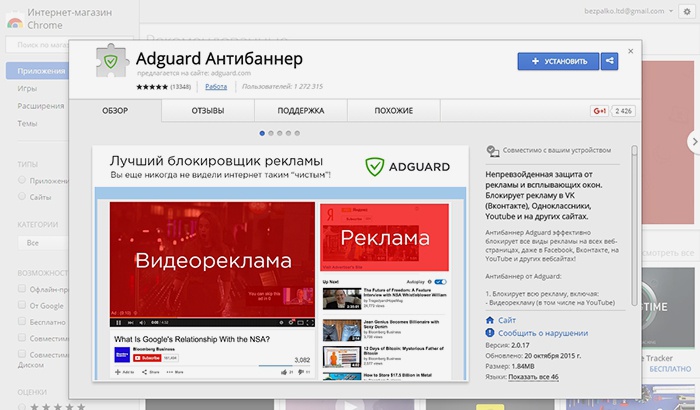Viewport: 700px width, 410px height.
Task: Click the store search field
Action: (x=38, y=45)
